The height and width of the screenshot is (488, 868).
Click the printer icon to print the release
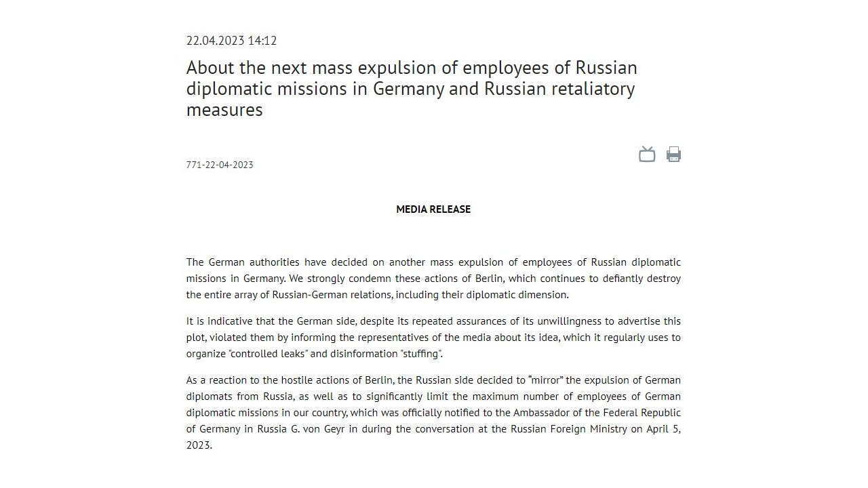pos(673,155)
